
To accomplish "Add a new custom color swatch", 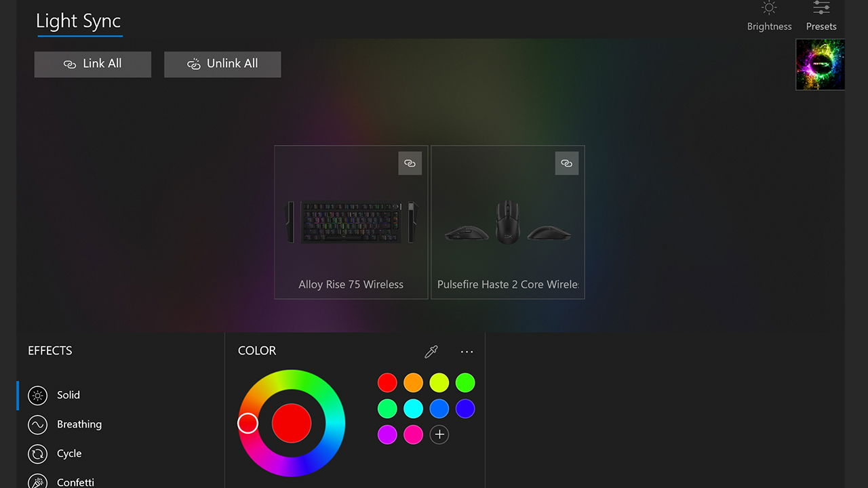I will pyautogui.click(x=439, y=434).
